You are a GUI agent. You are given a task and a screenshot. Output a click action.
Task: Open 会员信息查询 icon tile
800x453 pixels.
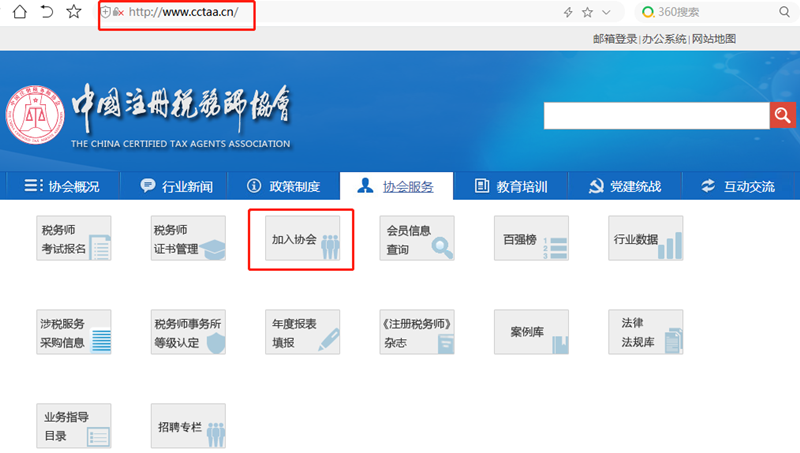pos(417,238)
